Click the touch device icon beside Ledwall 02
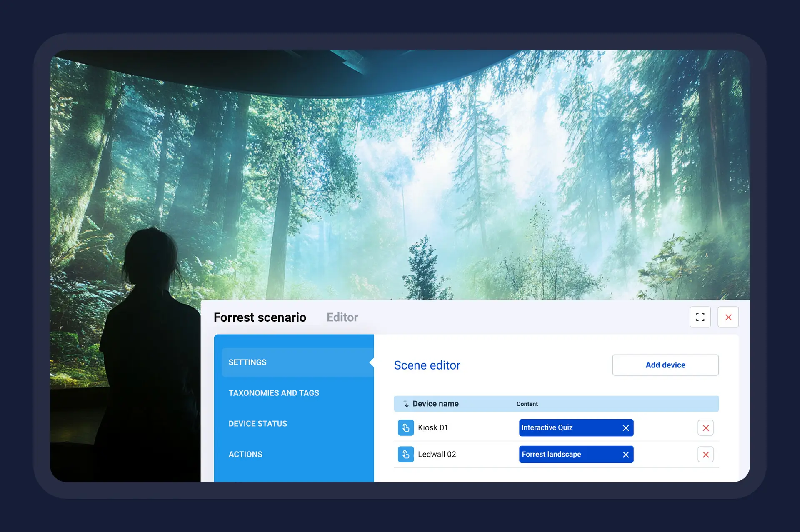800x532 pixels. [x=405, y=454]
